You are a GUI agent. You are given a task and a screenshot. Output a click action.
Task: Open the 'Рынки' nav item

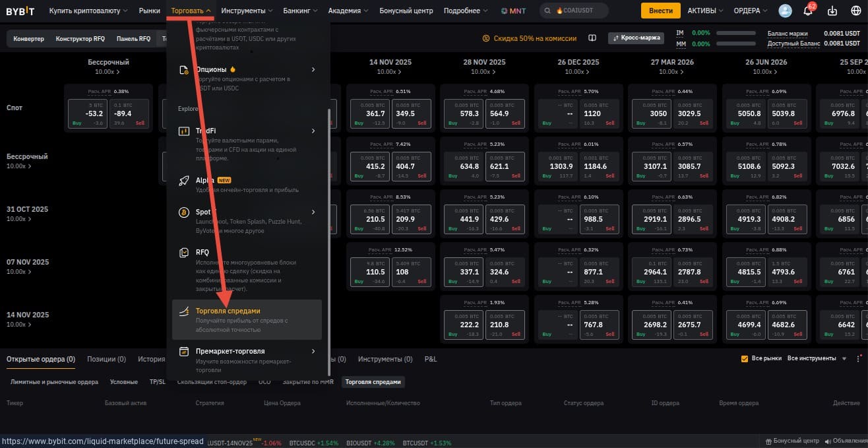tap(150, 11)
